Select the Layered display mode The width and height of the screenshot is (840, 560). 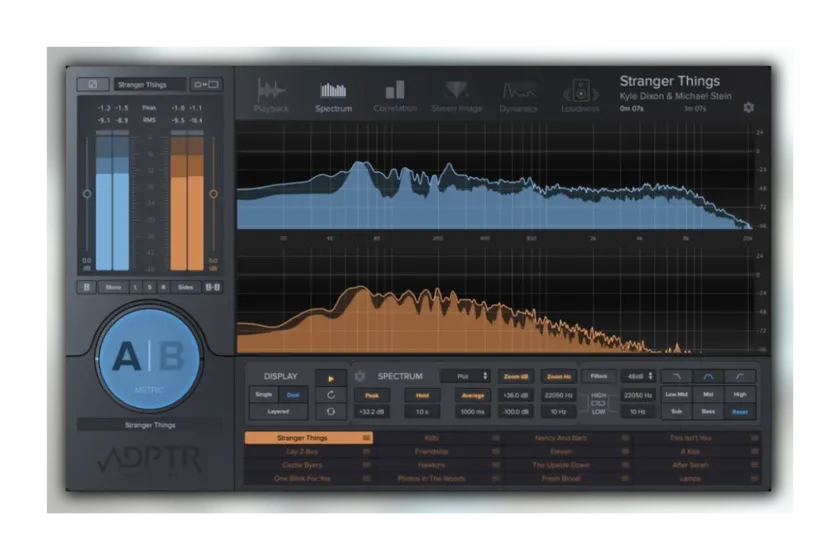278,412
